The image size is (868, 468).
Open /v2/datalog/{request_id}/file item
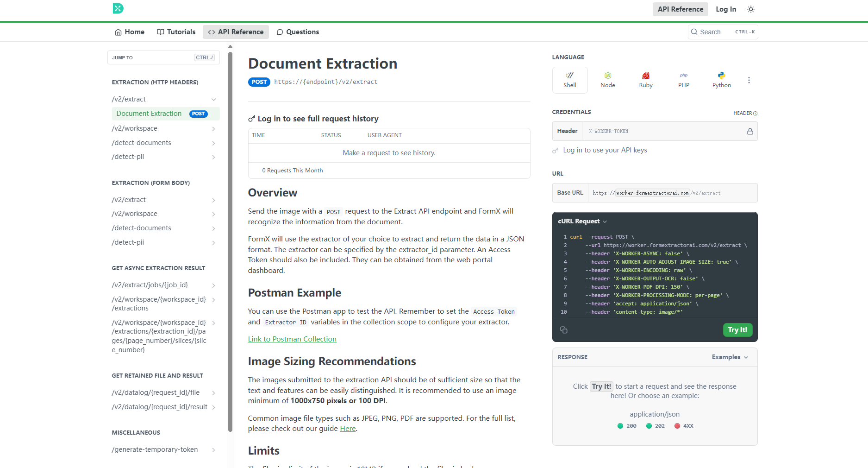point(164,392)
